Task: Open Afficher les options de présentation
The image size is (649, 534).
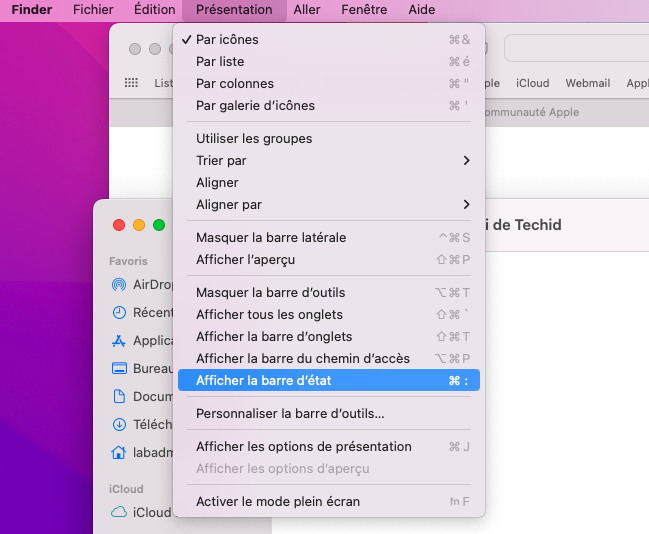Action: [329, 447]
